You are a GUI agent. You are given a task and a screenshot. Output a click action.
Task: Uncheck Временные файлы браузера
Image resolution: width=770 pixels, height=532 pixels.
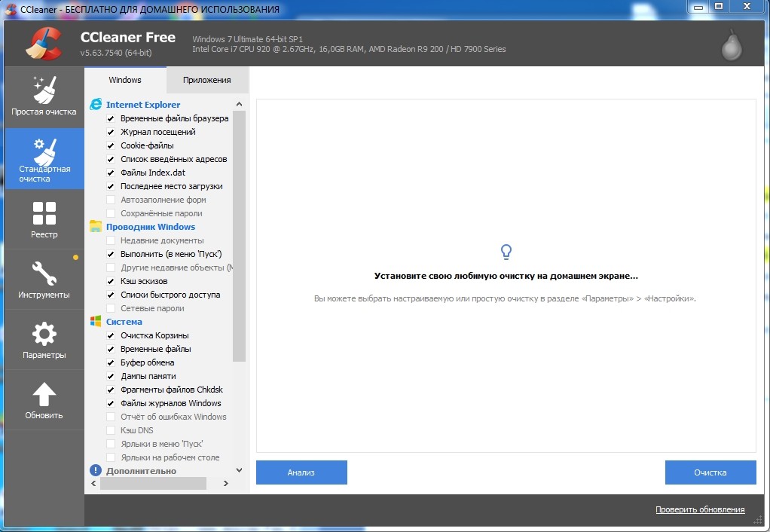pyautogui.click(x=111, y=118)
